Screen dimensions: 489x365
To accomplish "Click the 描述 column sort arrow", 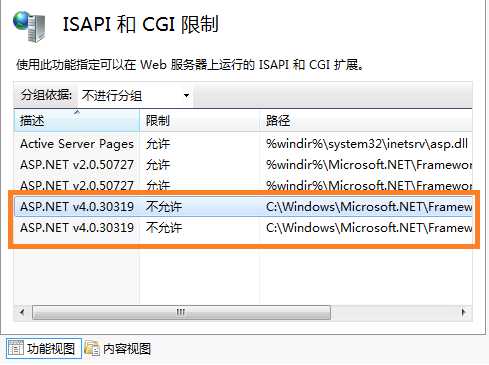I will (x=77, y=112).
